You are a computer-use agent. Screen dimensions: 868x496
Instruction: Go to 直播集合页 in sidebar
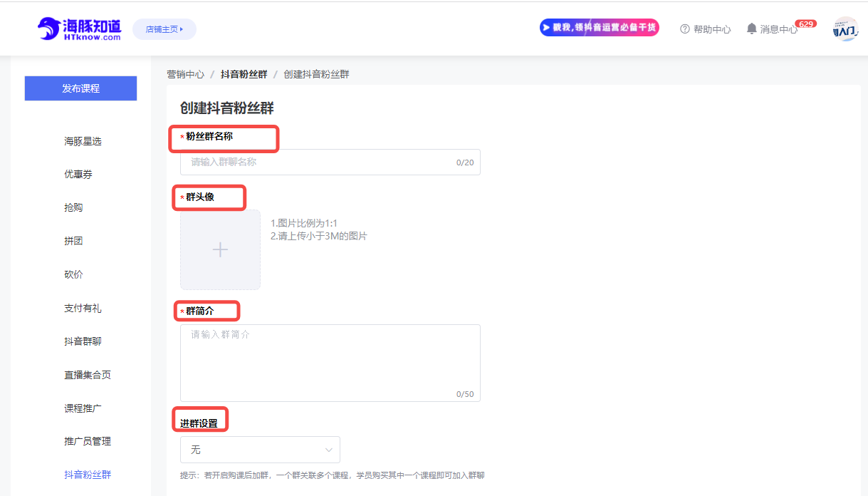click(88, 375)
